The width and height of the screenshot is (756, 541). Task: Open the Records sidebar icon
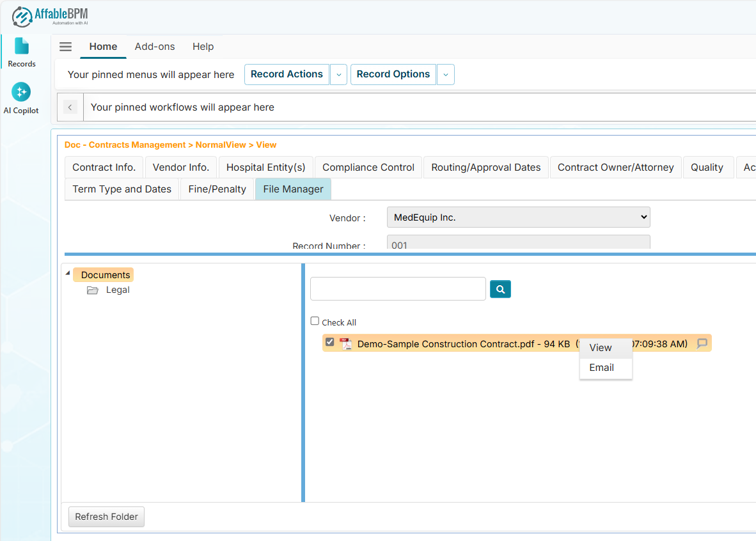point(22,51)
